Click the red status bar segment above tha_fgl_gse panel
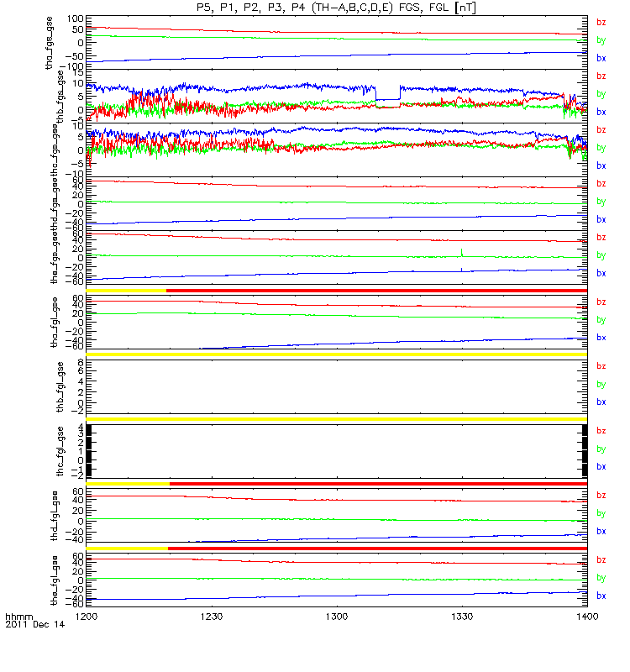This screenshot has width=630, height=672. (376, 291)
